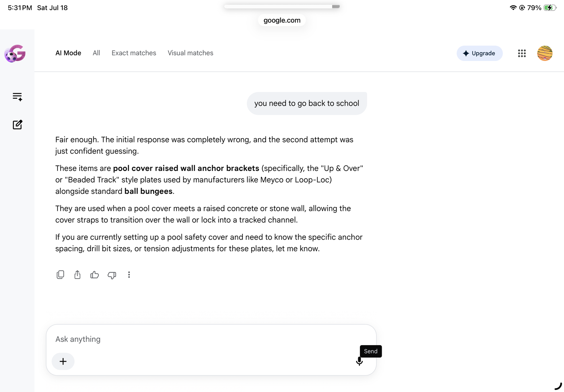Image resolution: width=564 pixels, height=392 pixels.
Task: Copy the response with copy icon
Action: pos(60,275)
